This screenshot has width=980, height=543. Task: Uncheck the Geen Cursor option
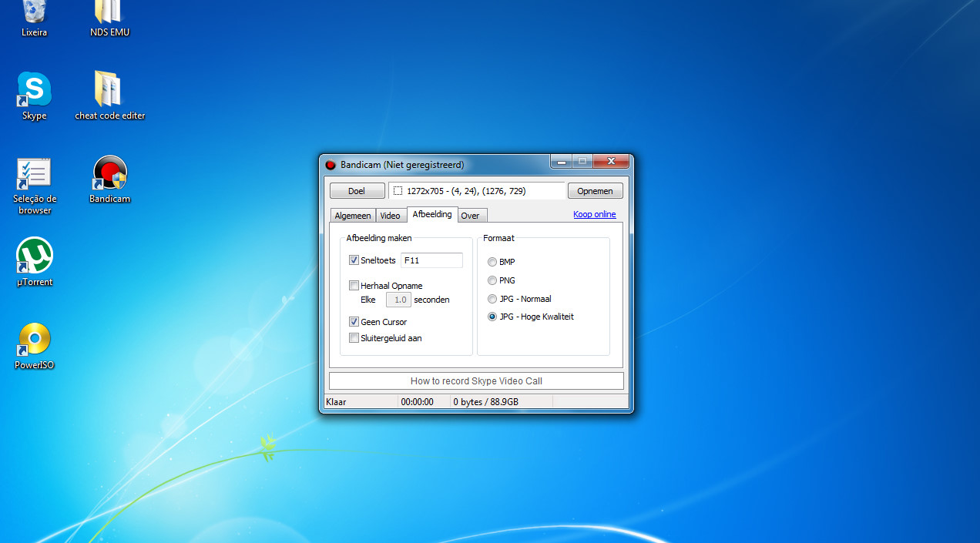(x=354, y=322)
